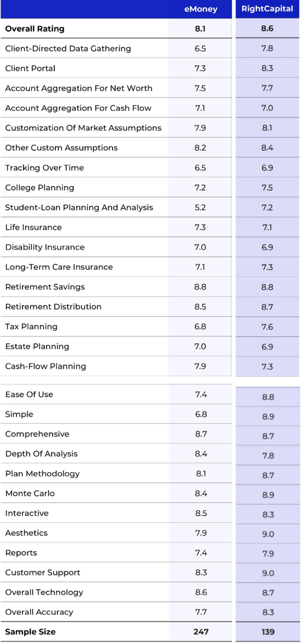
Task: Click eMoney's Overall Rating value 8.1
Action: click(x=200, y=29)
